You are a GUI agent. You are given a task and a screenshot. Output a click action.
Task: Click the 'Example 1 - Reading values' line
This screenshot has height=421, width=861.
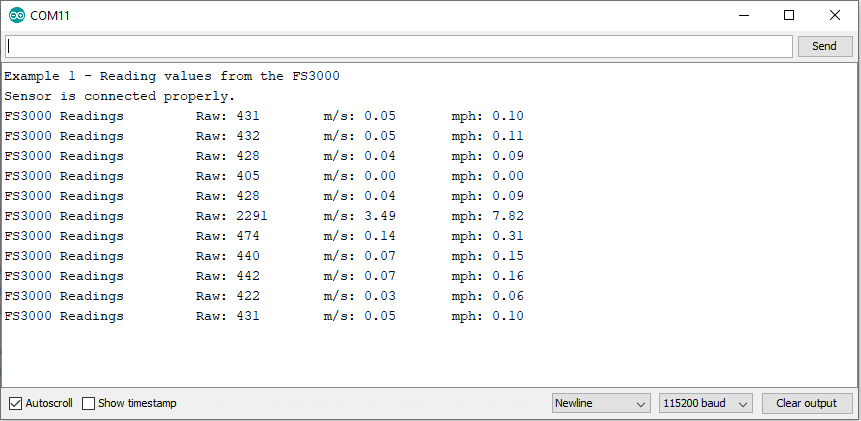(x=178, y=76)
